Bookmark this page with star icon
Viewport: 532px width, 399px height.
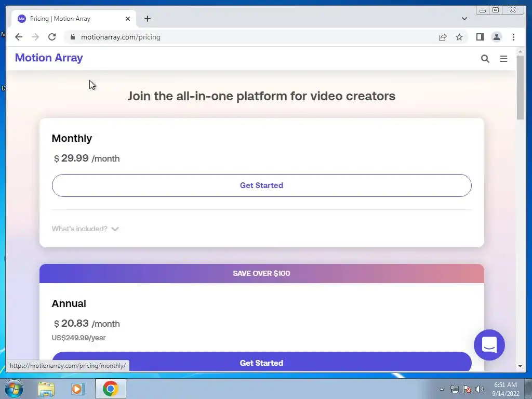459,37
